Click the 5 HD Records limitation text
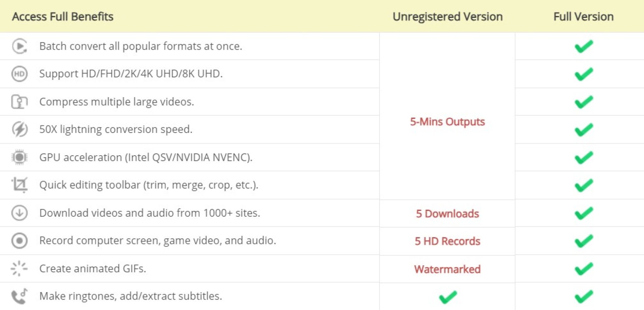The width and height of the screenshot is (644, 310). [447, 241]
